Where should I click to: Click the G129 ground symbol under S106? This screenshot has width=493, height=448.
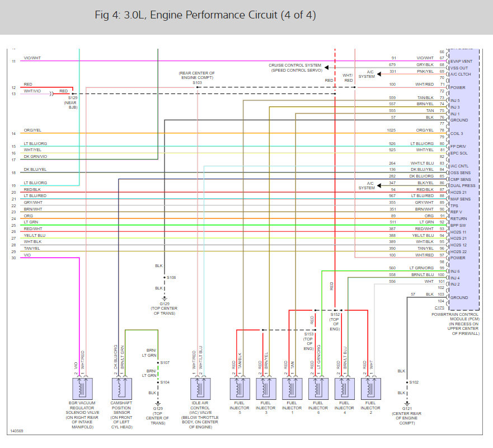(165, 298)
